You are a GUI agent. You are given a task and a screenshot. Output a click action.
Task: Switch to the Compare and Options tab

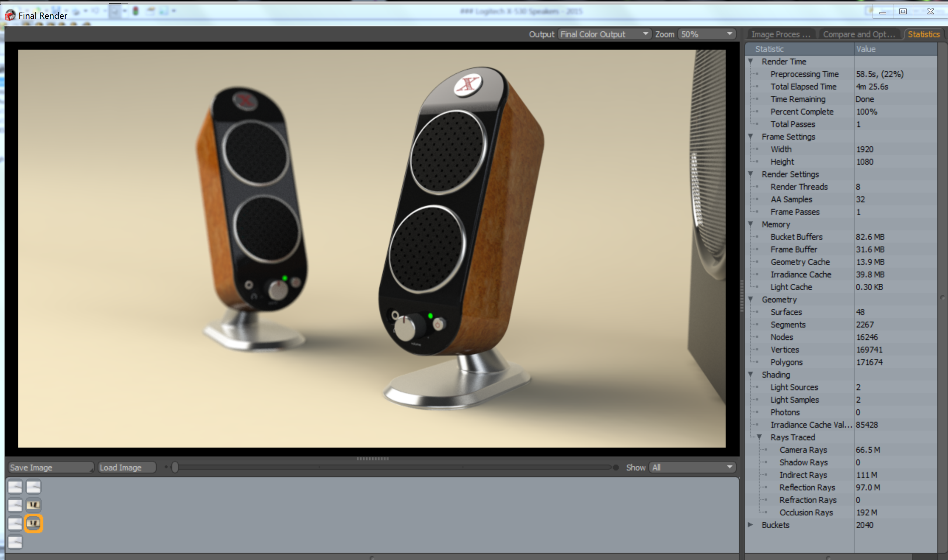coord(858,34)
